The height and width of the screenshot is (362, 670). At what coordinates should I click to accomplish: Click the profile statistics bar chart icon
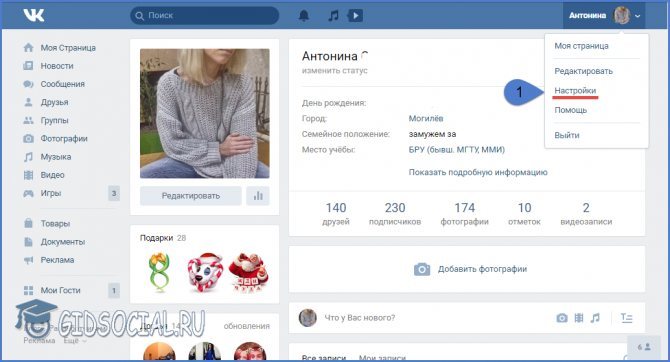point(258,196)
